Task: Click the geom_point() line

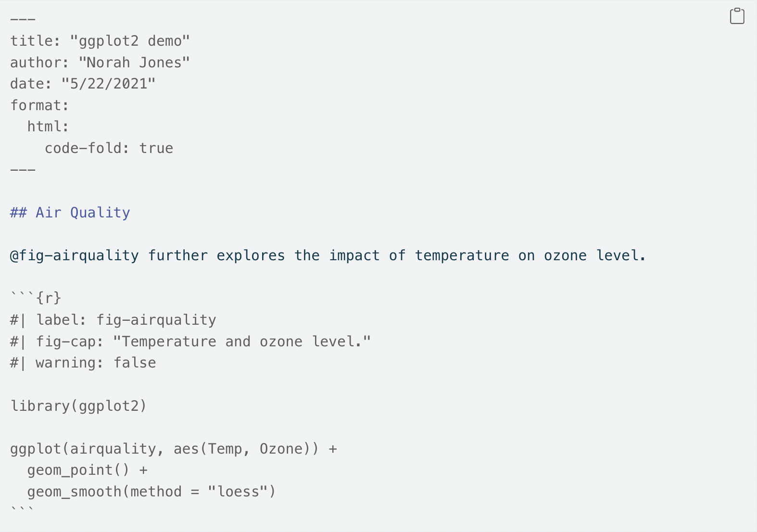Action: (x=87, y=470)
